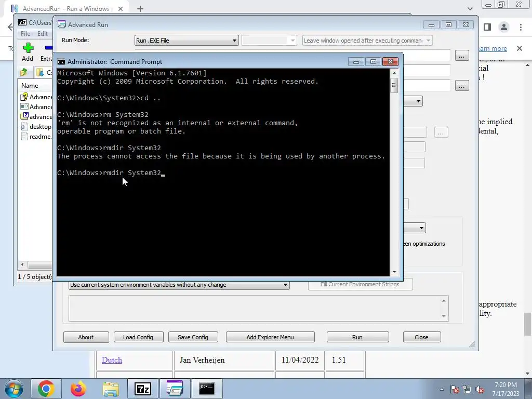Open Chrome profile avatar icon

tap(504, 27)
